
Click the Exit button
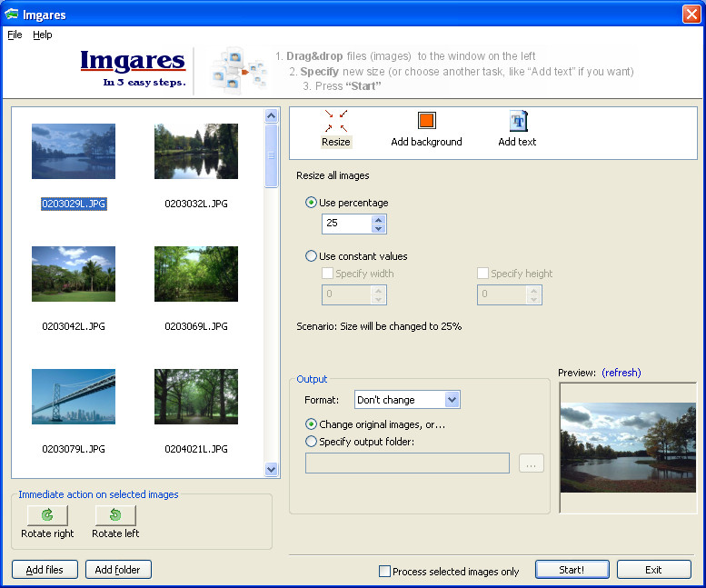pyautogui.click(x=654, y=570)
